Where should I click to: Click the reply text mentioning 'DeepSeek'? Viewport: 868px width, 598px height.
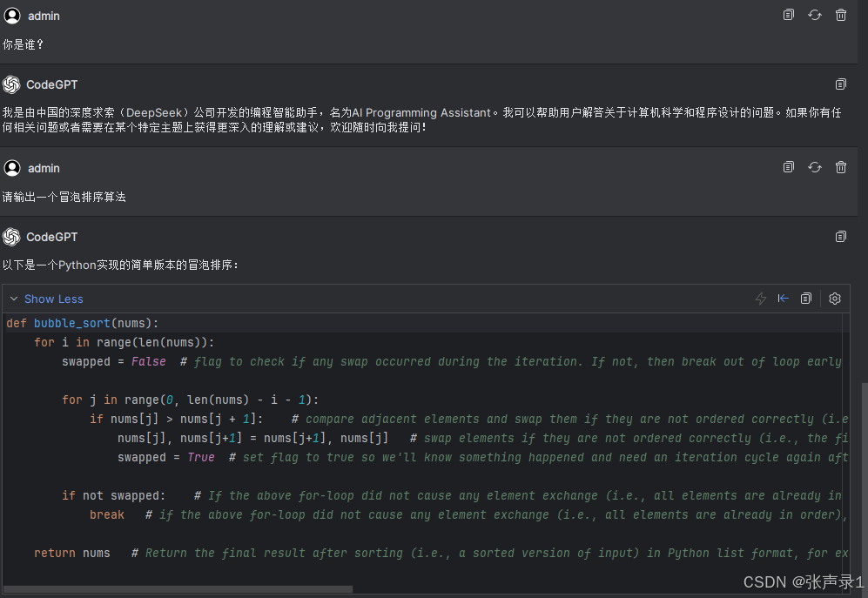(x=422, y=119)
